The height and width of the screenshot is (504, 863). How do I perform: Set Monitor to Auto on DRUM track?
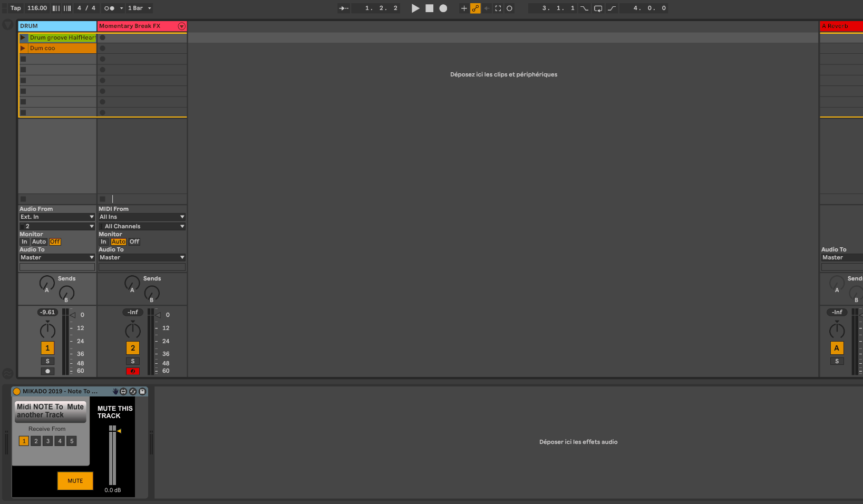(x=39, y=242)
